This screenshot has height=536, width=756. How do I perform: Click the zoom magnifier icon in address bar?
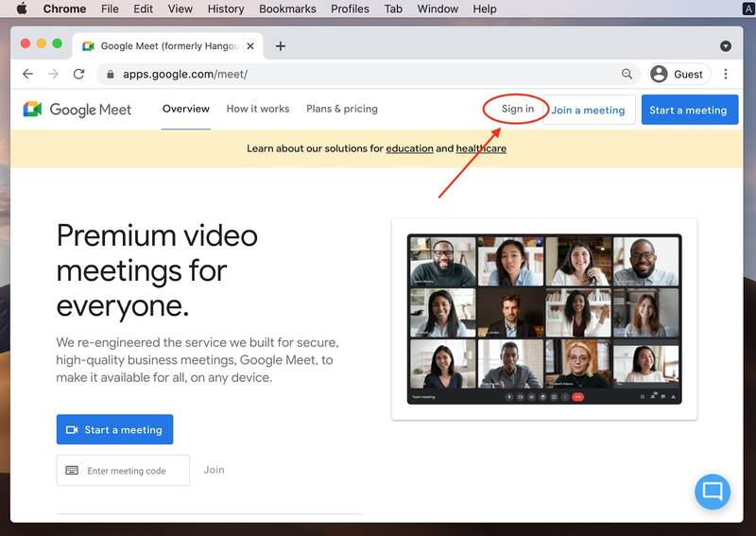(x=627, y=74)
